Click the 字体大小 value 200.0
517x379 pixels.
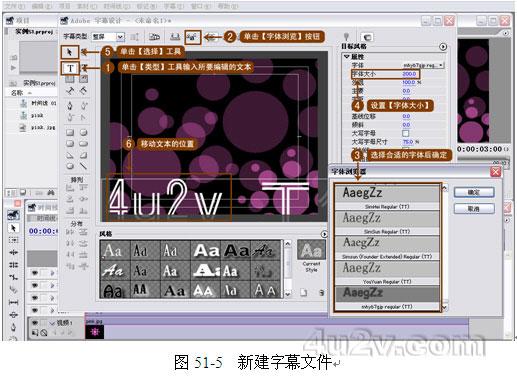[x=409, y=74]
